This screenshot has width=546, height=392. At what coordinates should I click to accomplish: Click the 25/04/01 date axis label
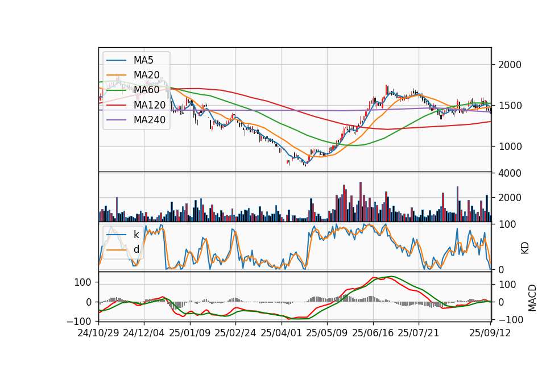[281, 333]
